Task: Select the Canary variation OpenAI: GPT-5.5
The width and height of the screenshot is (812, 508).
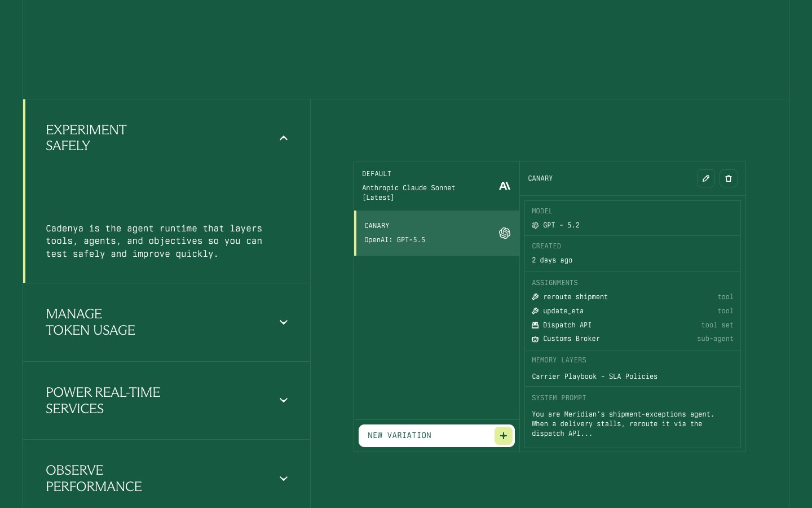Action: 436,233
